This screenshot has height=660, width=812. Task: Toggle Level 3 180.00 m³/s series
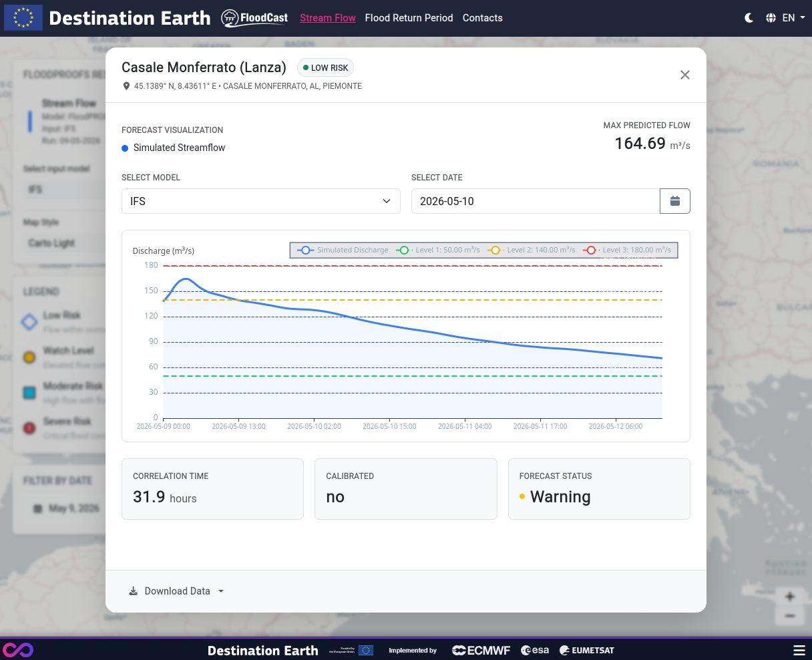(x=628, y=250)
